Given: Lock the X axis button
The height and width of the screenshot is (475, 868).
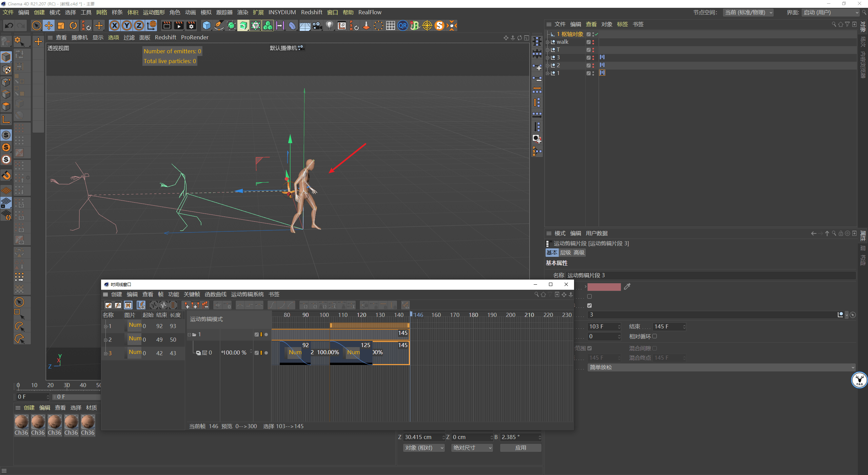Looking at the screenshot, I should (x=115, y=25).
